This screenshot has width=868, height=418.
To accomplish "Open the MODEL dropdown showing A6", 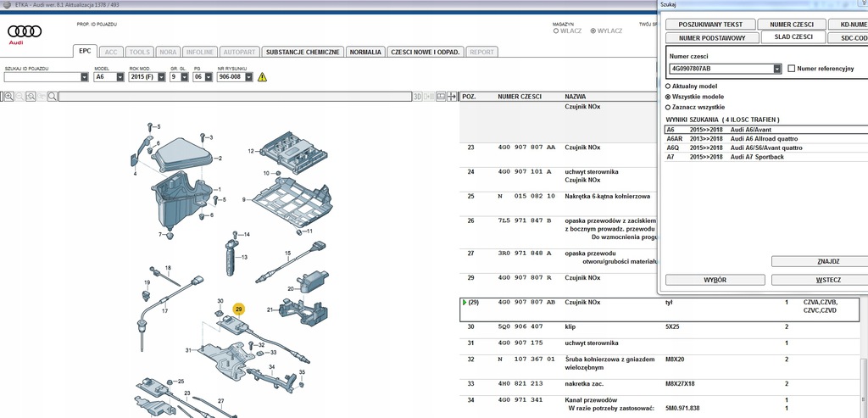I will (120, 77).
